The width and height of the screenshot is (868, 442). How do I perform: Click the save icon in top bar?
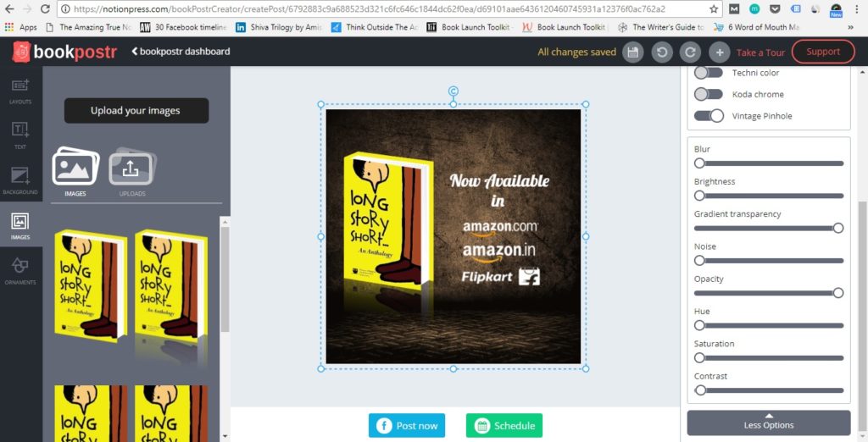click(x=632, y=52)
